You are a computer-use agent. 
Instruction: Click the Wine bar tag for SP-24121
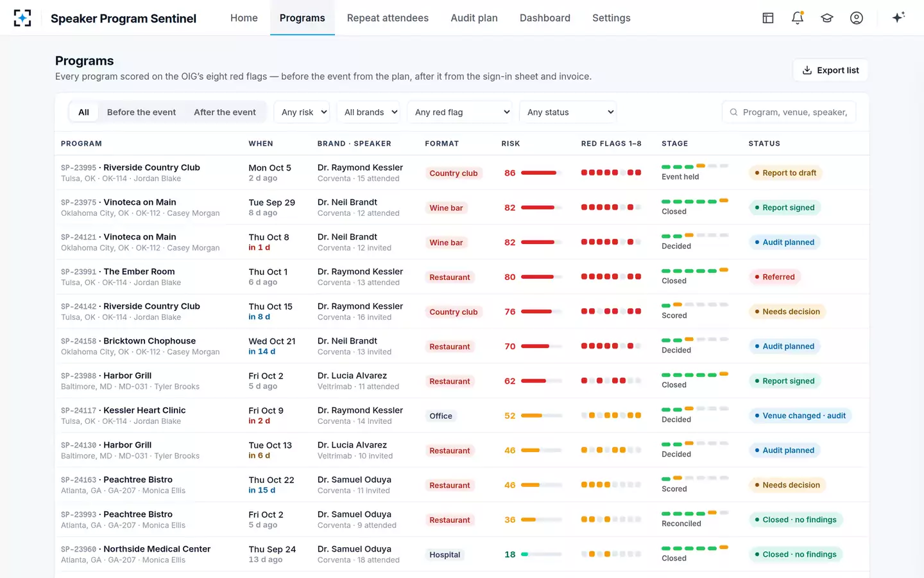coord(446,243)
